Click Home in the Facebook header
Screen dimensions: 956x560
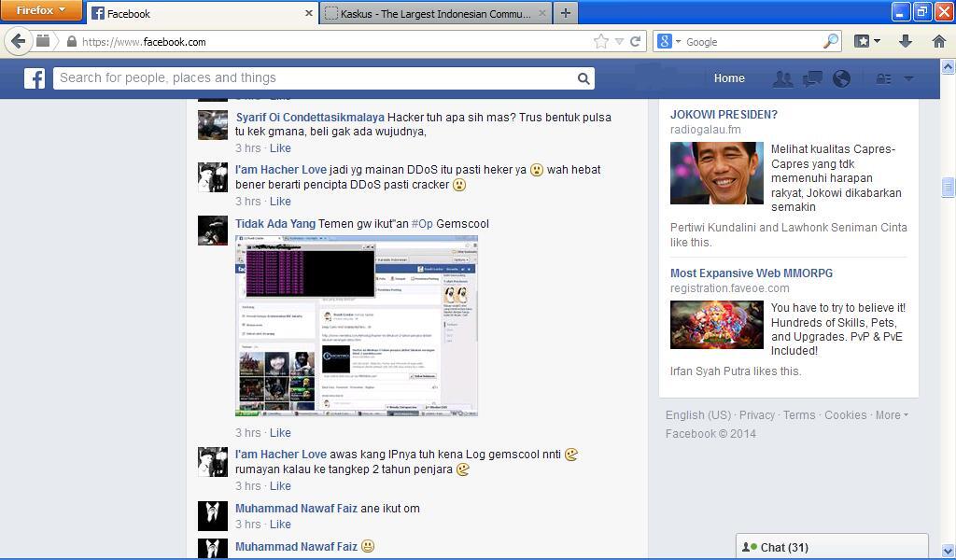point(729,78)
